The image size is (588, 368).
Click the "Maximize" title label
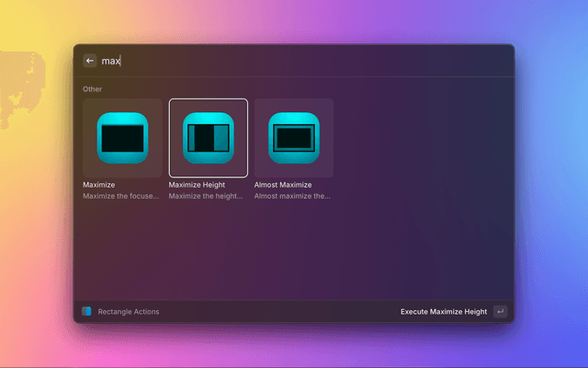(x=99, y=185)
